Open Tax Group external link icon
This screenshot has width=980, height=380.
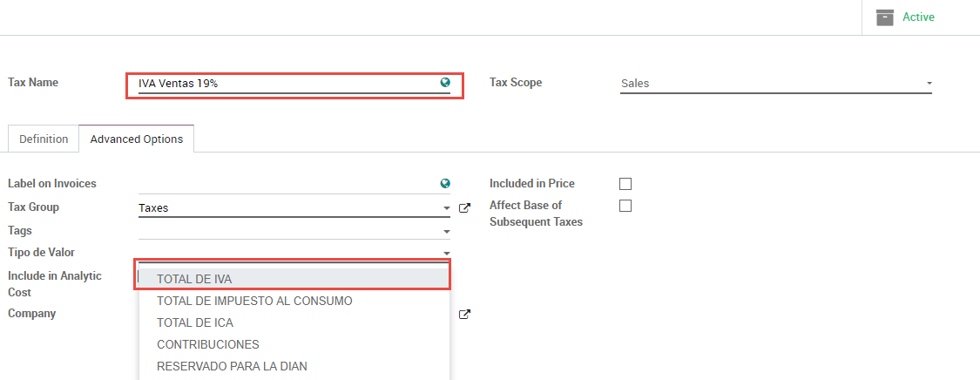click(464, 208)
